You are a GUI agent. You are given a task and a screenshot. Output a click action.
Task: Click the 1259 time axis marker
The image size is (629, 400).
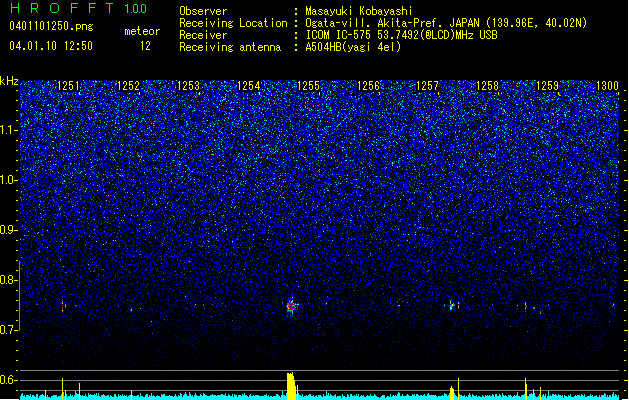coord(547,85)
